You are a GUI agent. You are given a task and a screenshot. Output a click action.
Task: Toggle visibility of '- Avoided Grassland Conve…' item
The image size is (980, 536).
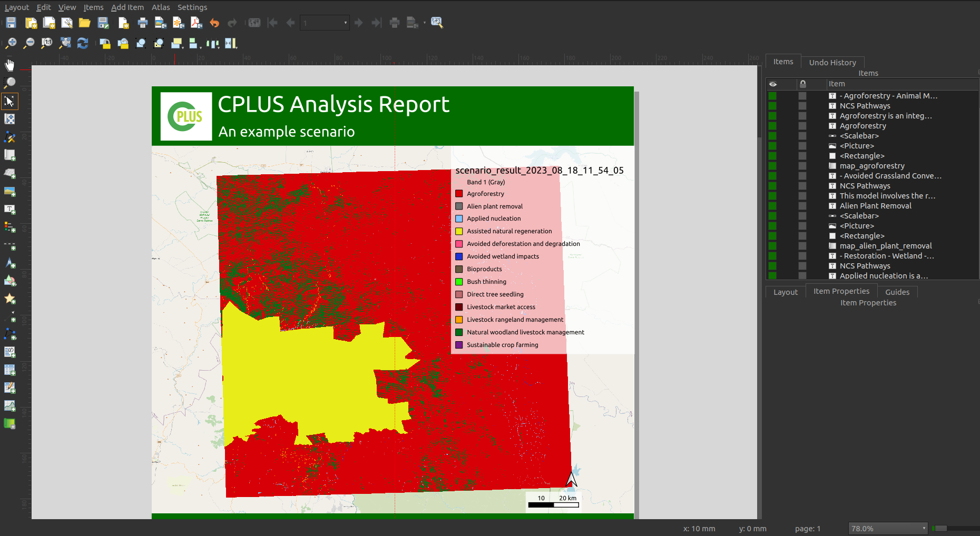click(772, 176)
